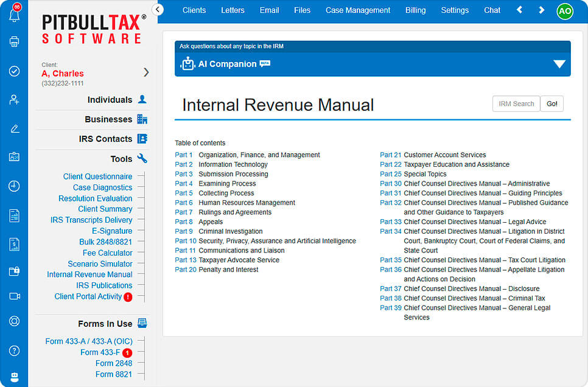Viewport: 588px width, 387px height.
Task: Open the Fee Calculator link
Action: (107, 253)
